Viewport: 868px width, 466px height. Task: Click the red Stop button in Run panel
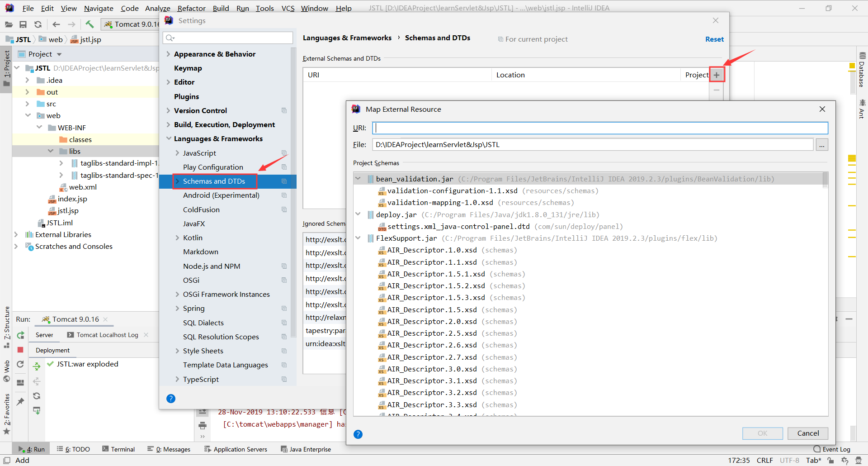tap(20, 350)
